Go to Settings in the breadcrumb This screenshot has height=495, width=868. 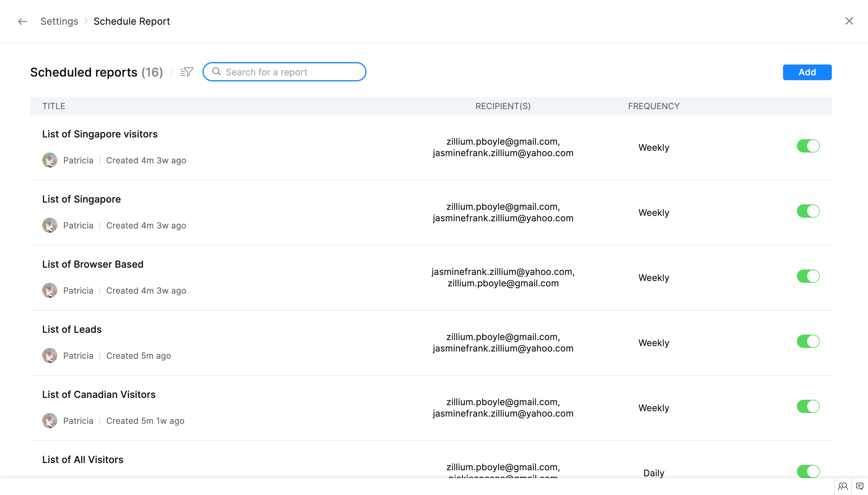(x=59, y=21)
